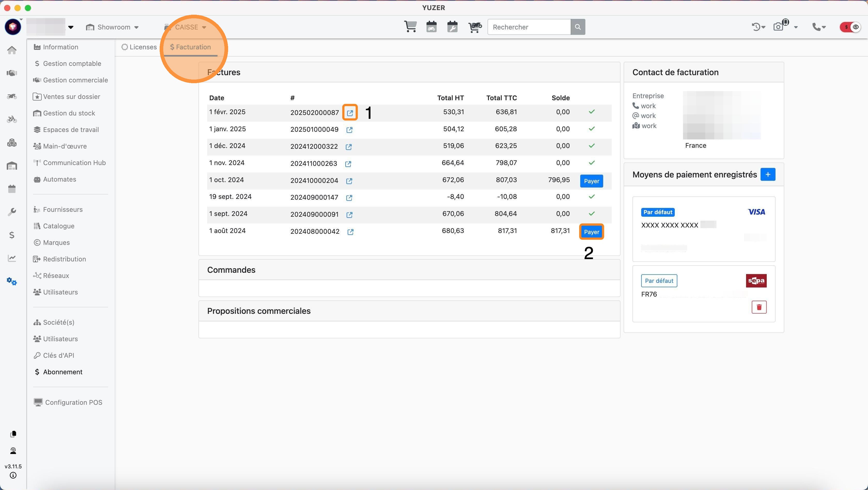This screenshot has height=490, width=868.
Task: Open Gestion du stock menu item
Action: pos(69,113)
